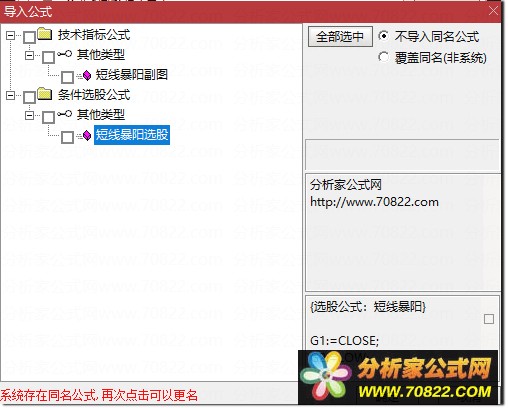
Task: Click the empty field above the description box
Action: coord(402,155)
